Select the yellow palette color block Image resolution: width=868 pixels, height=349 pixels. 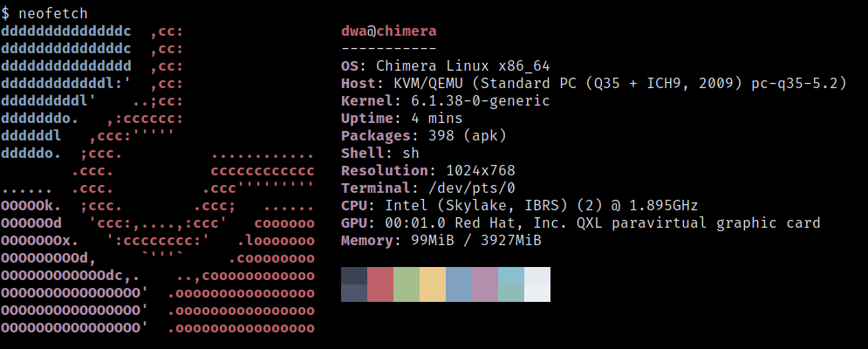432,284
